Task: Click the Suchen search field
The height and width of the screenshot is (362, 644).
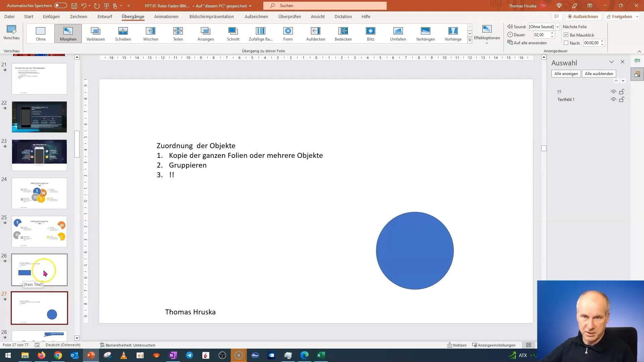Action: (325, 6)
